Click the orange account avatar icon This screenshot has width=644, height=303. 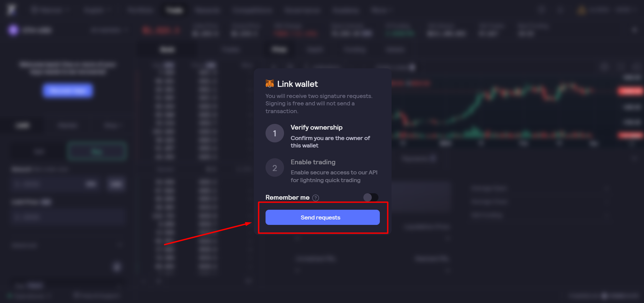(581, 10)
